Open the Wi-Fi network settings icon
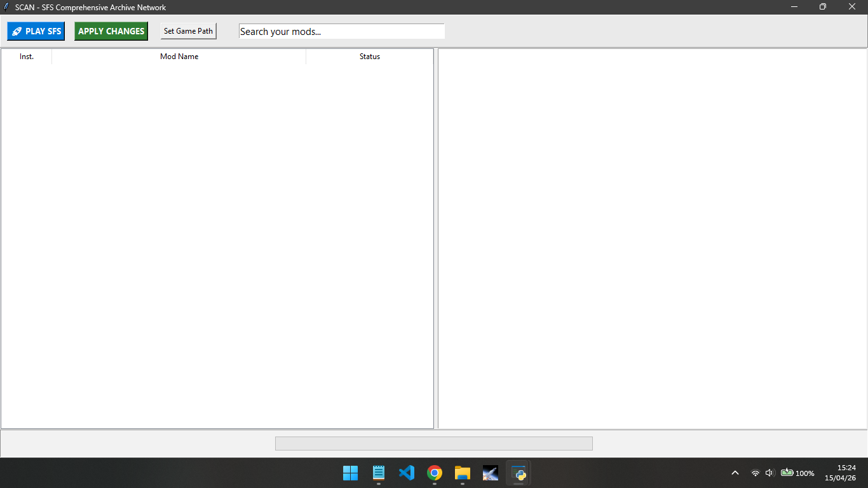Viewport: 868px width, 488px height. click(x=756, y=473)
